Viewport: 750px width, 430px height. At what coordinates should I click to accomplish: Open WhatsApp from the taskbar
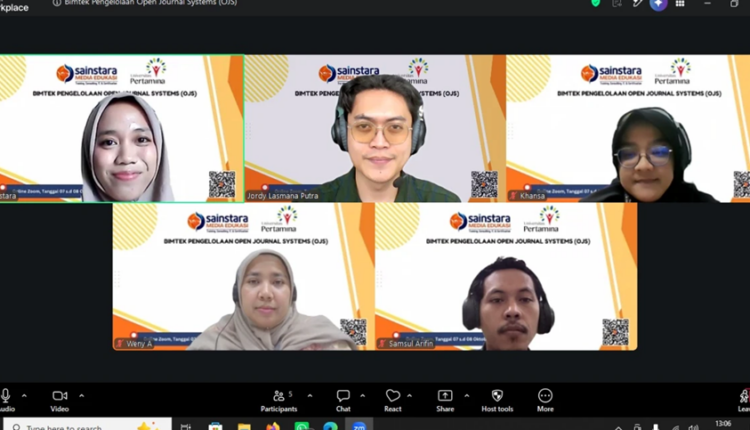click(301, 426)
